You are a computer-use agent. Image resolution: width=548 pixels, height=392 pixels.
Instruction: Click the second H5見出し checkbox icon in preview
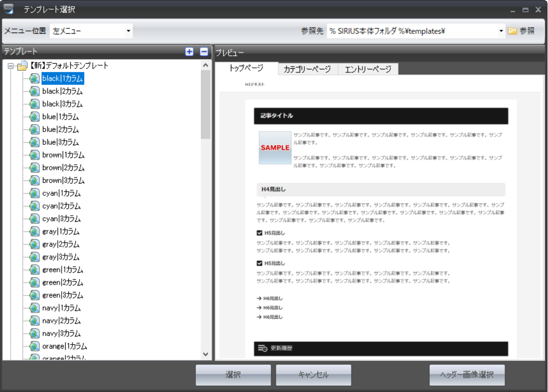tap(259, 264)
